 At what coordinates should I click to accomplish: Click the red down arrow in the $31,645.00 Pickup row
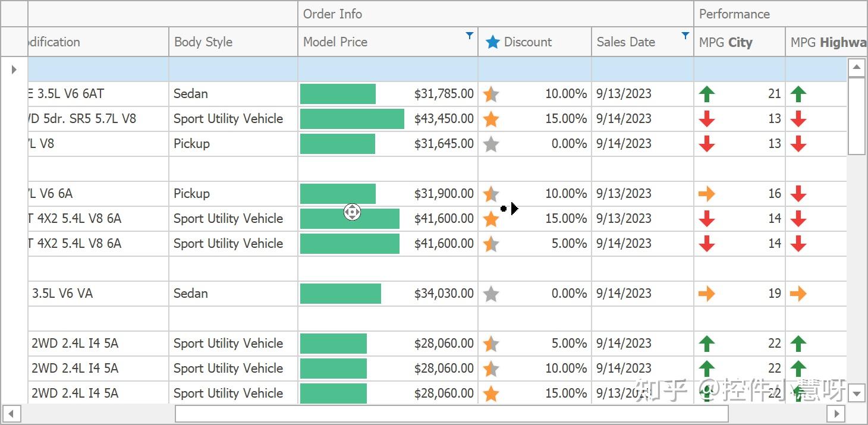click(x=706, y=144)
